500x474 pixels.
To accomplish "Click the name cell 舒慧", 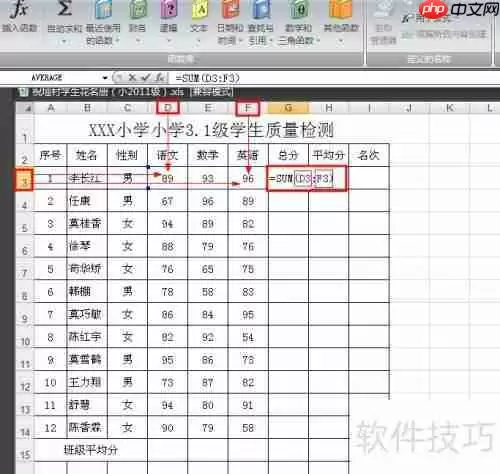I will (x=87, y=405).
